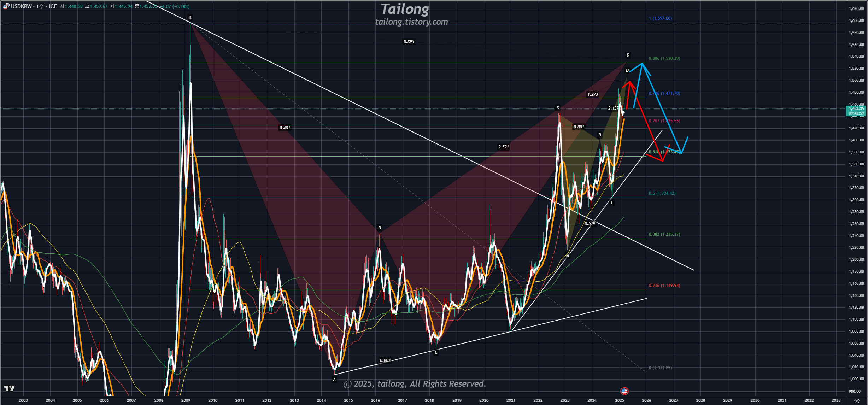Click the 2.521 ratio label on pattern
The width and height of the screenshot is (868, 405).
point(504,147)
